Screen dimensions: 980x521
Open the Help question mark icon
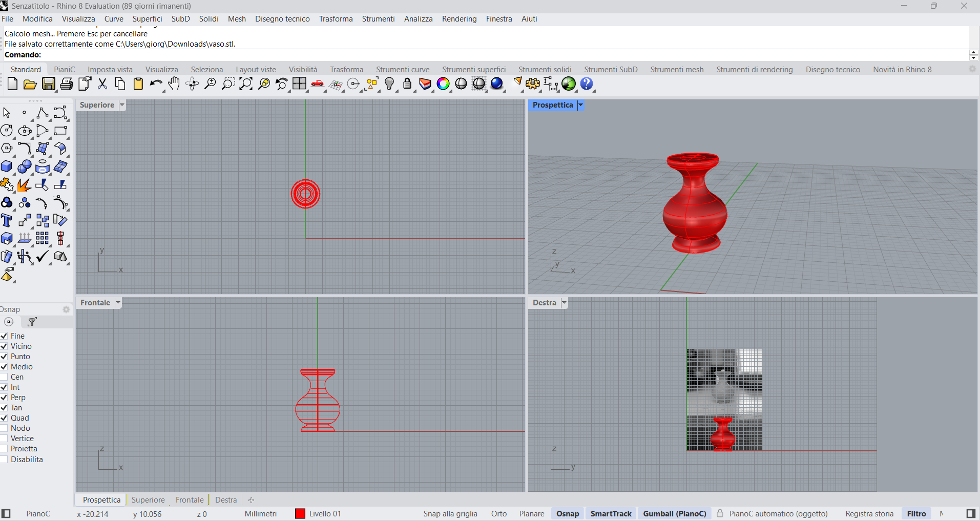pyautogui.click(x=587, y=84)
